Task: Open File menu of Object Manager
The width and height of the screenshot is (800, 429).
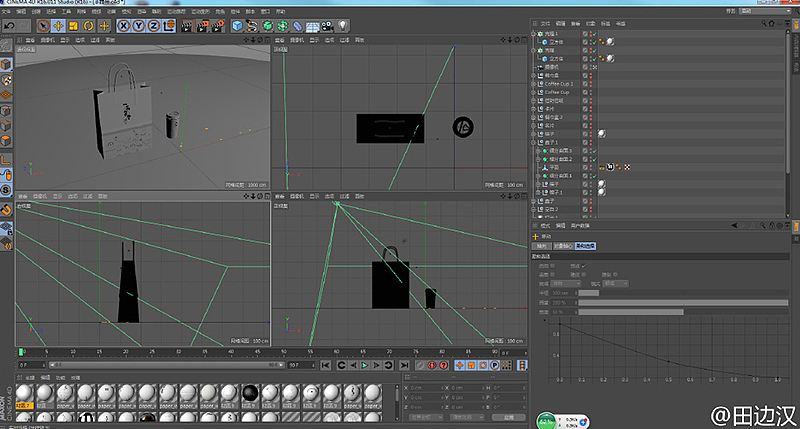Action: click(545, 23)
